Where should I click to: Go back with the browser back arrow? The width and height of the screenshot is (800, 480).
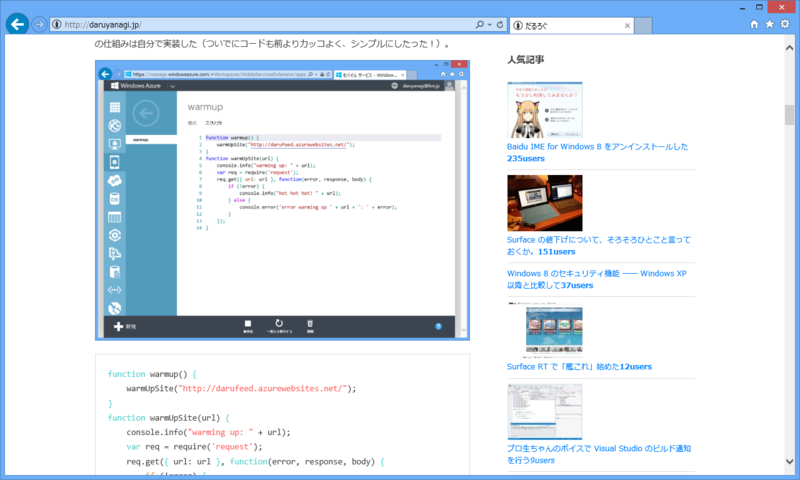click(x=17, y=24)
